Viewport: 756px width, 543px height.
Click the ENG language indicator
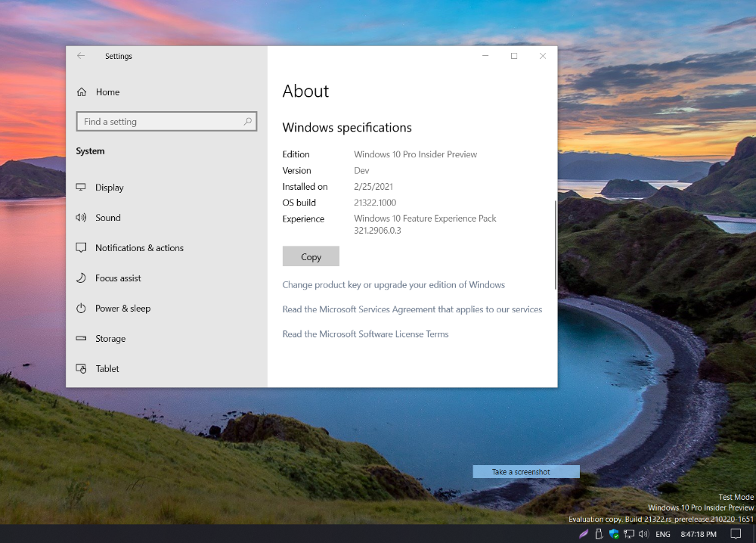click(x=663, y=535)
